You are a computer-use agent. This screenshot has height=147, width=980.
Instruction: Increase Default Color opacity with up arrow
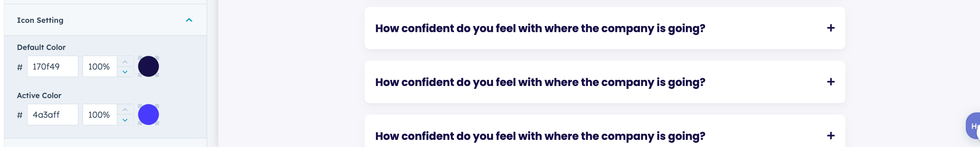125,62
